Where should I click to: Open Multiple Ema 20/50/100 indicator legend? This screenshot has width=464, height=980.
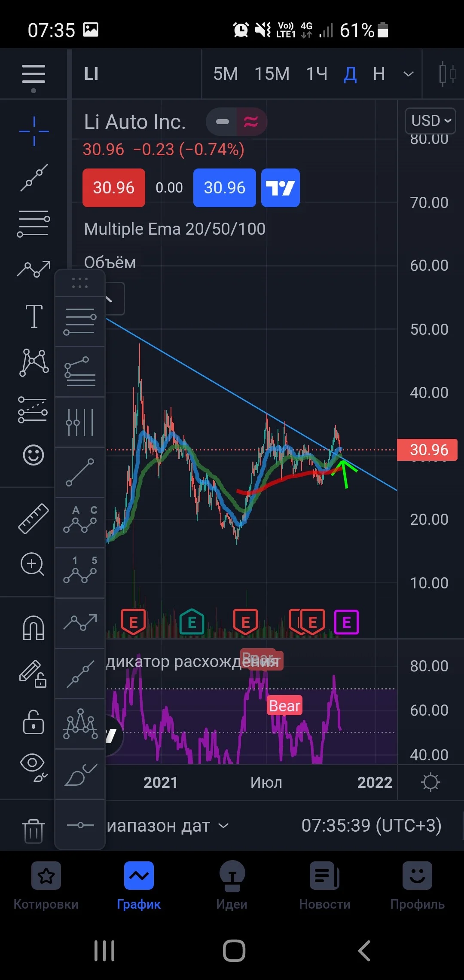(x=174, y=229)
